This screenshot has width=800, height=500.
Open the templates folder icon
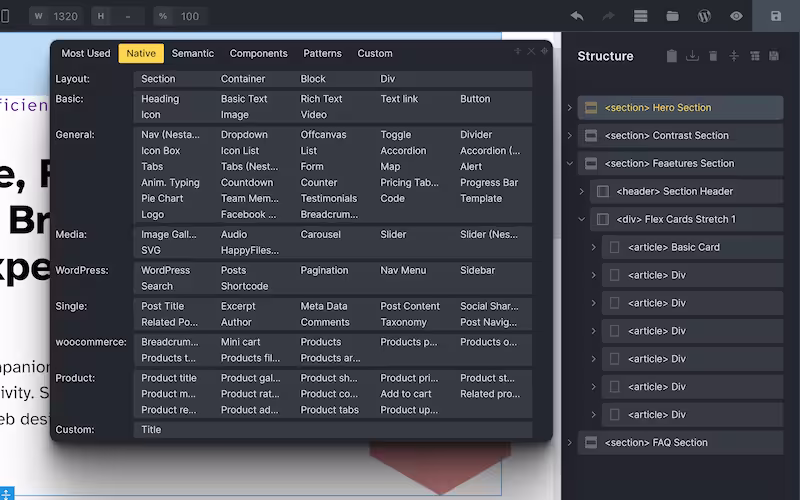[x=672, y=16]
